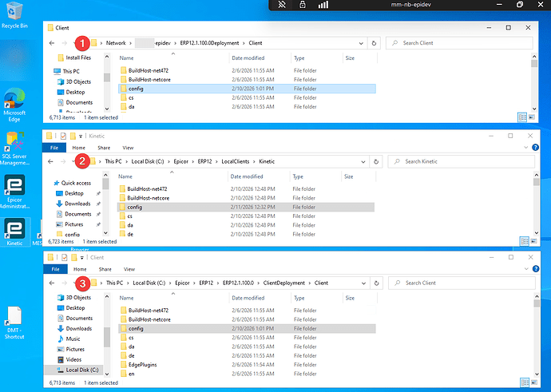Open the Customize Quick Access Toolbar dropdown in ClientDeployment Client
The width and height of the screenshot is (551, 392).
coord(81,257)
